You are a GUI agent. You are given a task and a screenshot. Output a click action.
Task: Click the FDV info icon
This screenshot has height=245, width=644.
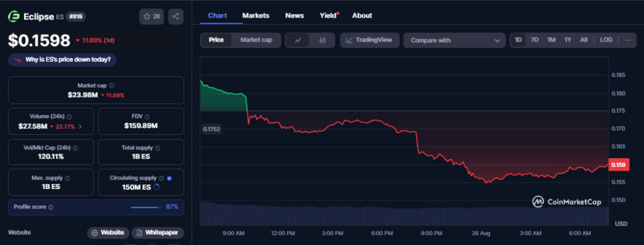[147, 117]
